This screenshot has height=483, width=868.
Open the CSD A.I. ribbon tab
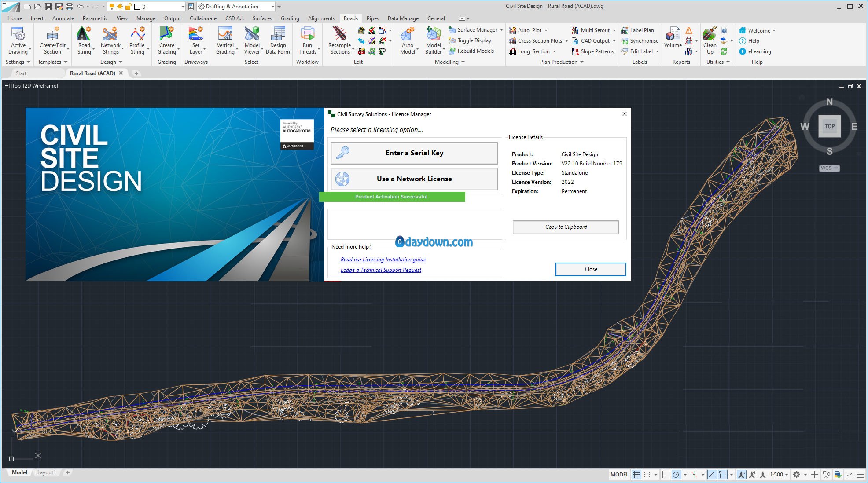click(x=234, y=18)
